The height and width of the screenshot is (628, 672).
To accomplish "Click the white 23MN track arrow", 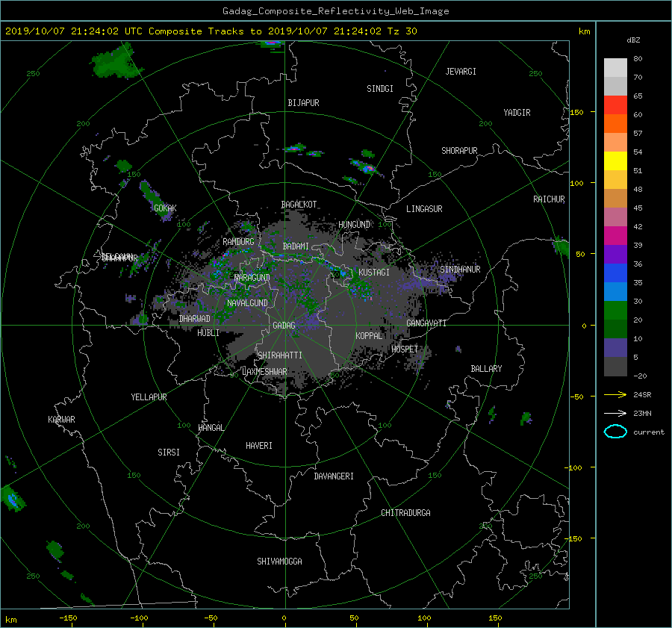I will (615, 413).
